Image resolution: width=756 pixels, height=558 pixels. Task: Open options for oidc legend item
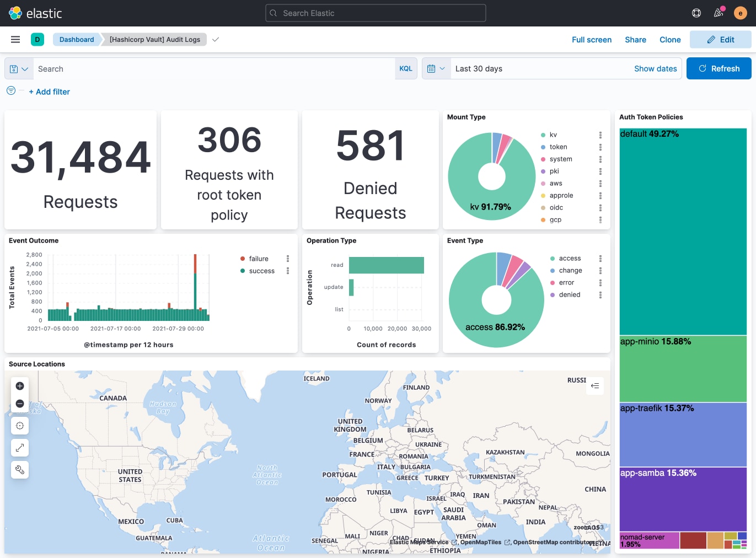click(600, 208)
